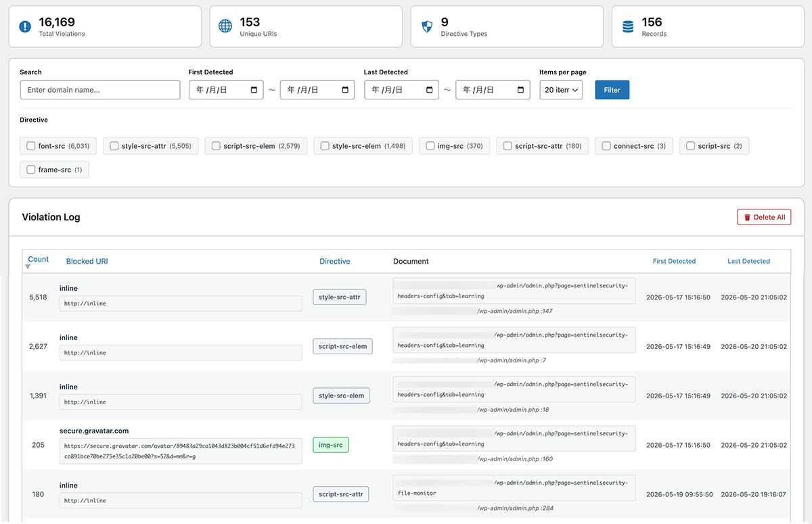The height and width of the screenshot is (524, 812).
Task: Click the Unique URIs globe icon
Action: 225,26
